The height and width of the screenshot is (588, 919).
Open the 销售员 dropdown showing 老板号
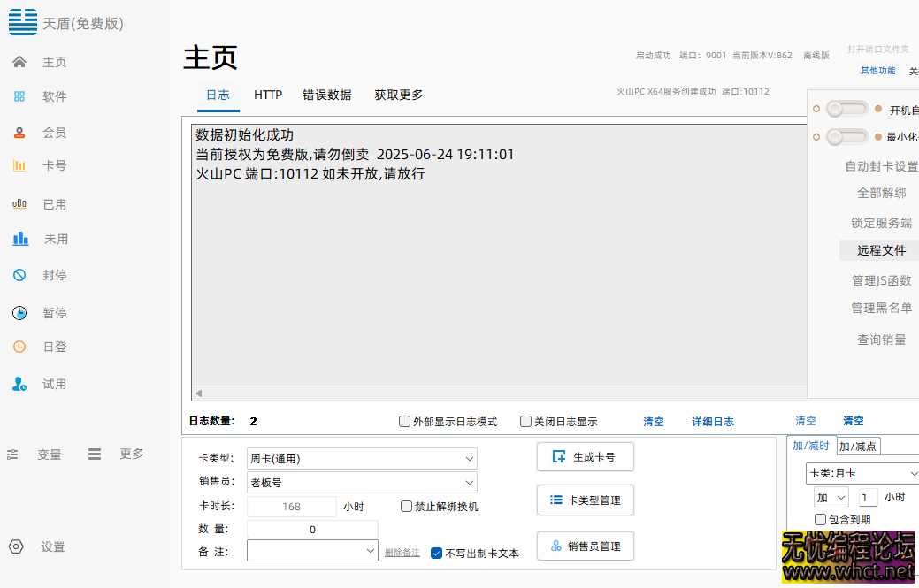[x=361, y=482]
